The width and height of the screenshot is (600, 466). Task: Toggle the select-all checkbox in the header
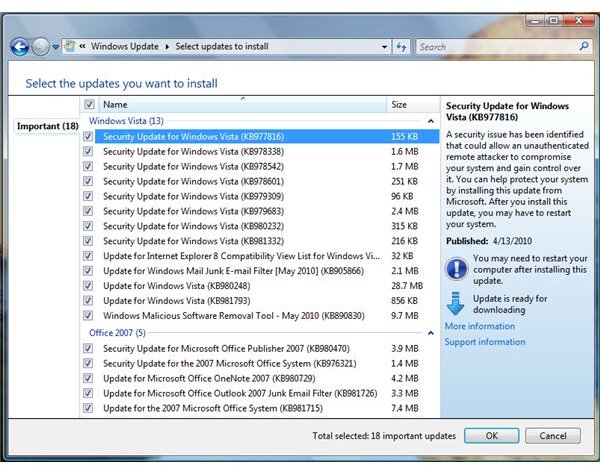pos(89,104)
